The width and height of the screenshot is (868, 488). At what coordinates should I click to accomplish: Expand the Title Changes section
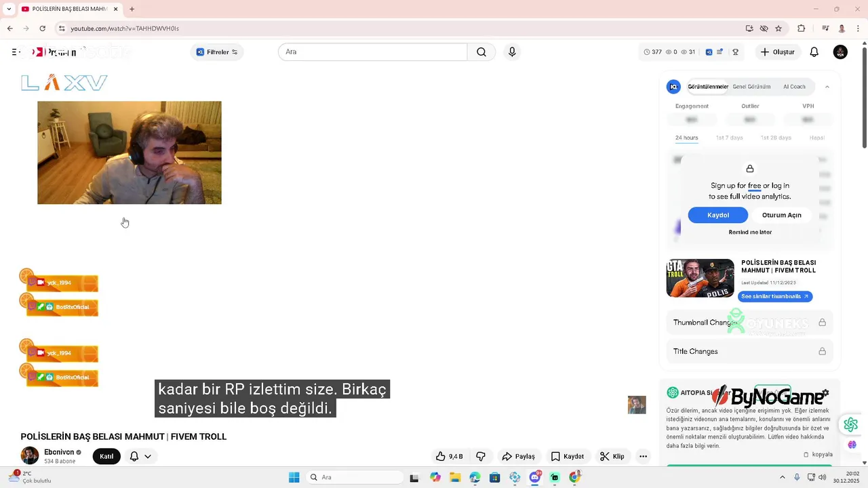tap(749, 351)
